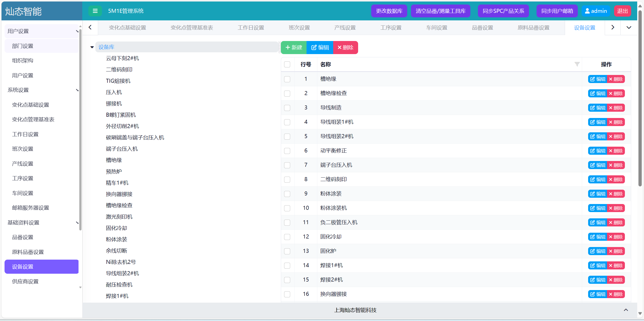This screenshot has width=644, height=321.
Task: Toggle the select-all checkbox in table header
Action: coord(287,64)
